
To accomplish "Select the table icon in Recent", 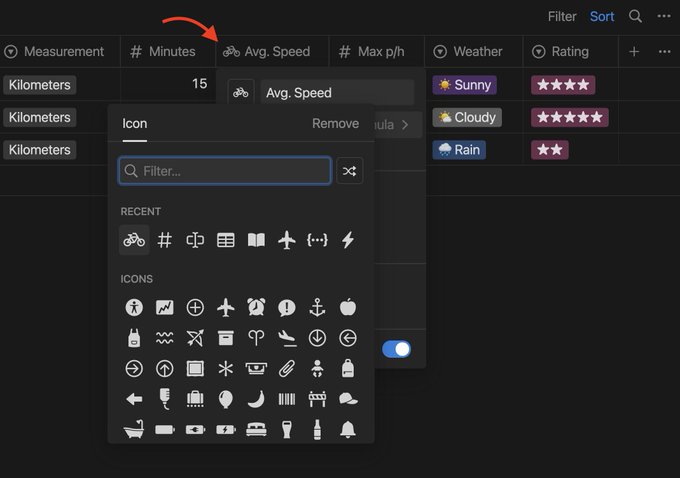I will [x=226, y=239].
